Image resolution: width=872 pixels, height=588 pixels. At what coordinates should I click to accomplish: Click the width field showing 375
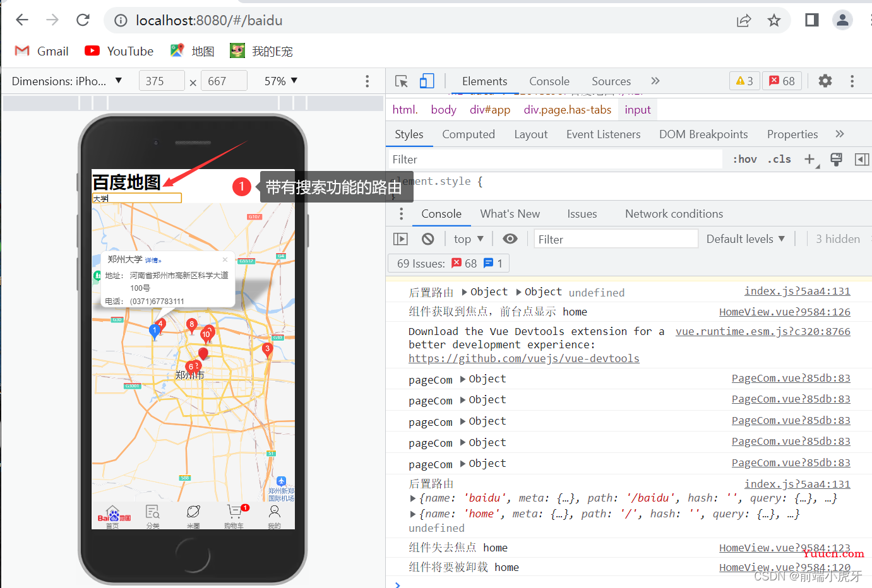pos(162,81)
